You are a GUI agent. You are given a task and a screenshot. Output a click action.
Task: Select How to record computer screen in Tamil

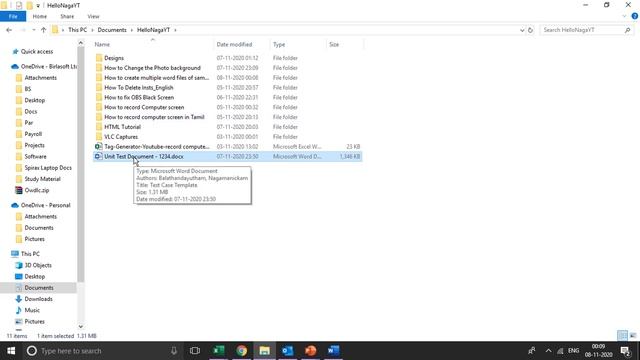(154, 117)
